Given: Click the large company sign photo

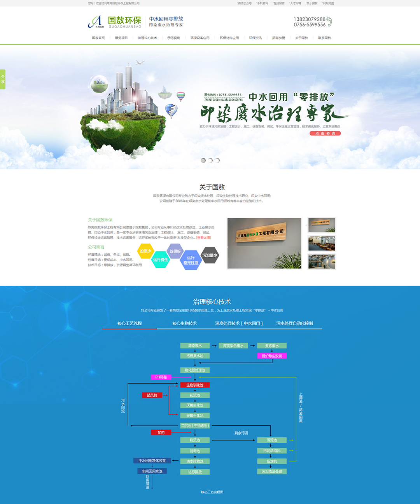Looking at the screenshot, I should click(264, 243).
